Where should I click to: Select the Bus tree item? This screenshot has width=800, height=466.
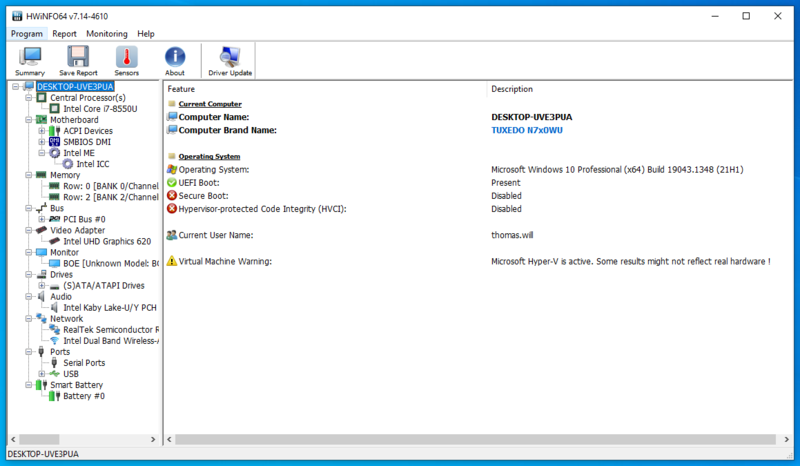57,208
